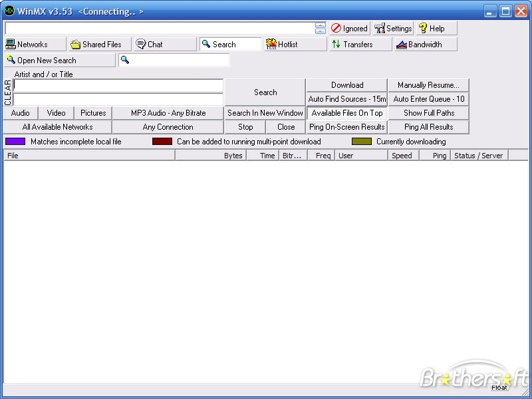
Task: Switch to the Chat tab
Action: coord(165,44)
